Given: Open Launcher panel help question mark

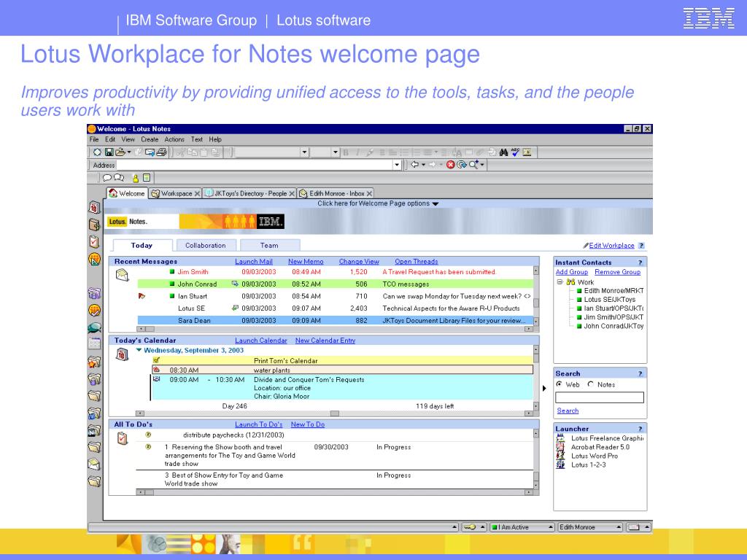Looking at the screenshot, I should point(640,429).
